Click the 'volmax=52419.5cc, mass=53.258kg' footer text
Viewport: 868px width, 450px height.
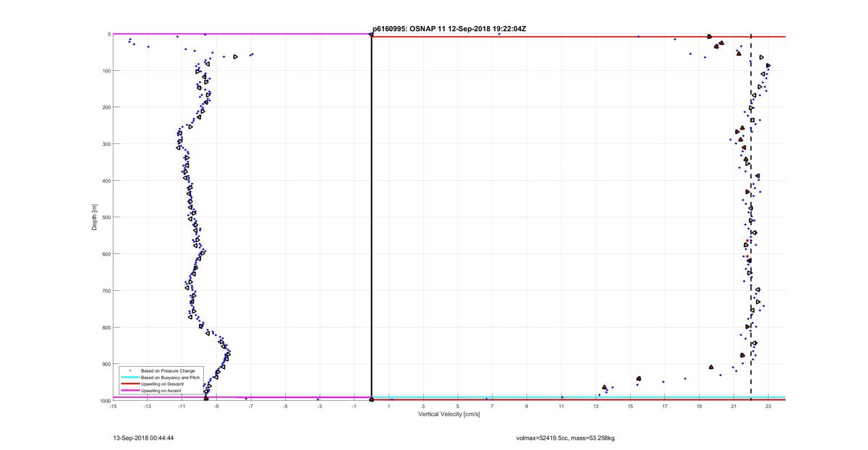point(566,438)
